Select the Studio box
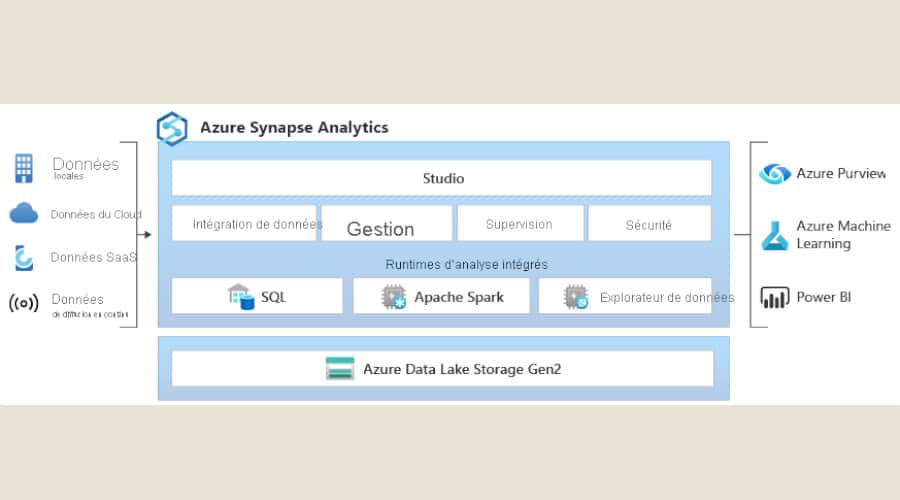The height and width of the screenshot is (500, 900). point(442,178)
